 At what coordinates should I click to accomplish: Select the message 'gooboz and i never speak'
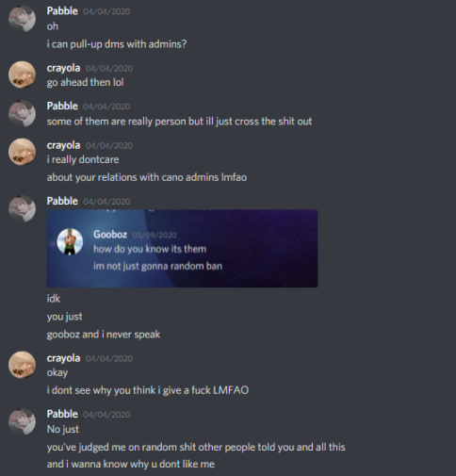click(104, 335)
